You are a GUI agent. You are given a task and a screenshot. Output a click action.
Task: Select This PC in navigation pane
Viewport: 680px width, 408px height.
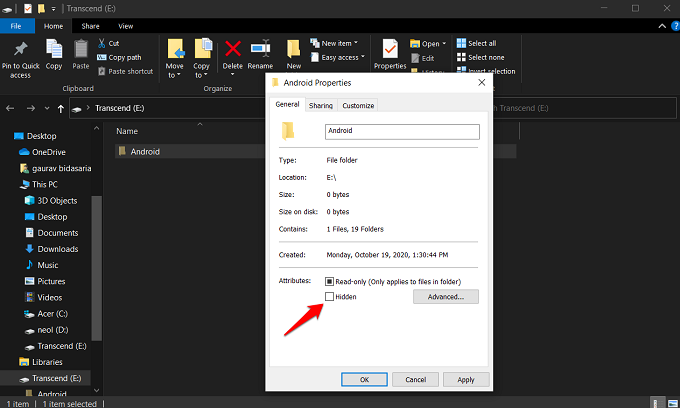[x=39, y=184]
